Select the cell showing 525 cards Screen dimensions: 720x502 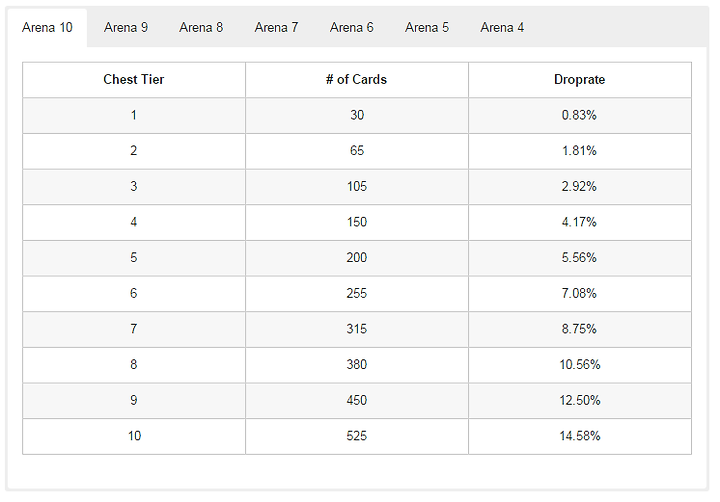click(x=356, y=436)
